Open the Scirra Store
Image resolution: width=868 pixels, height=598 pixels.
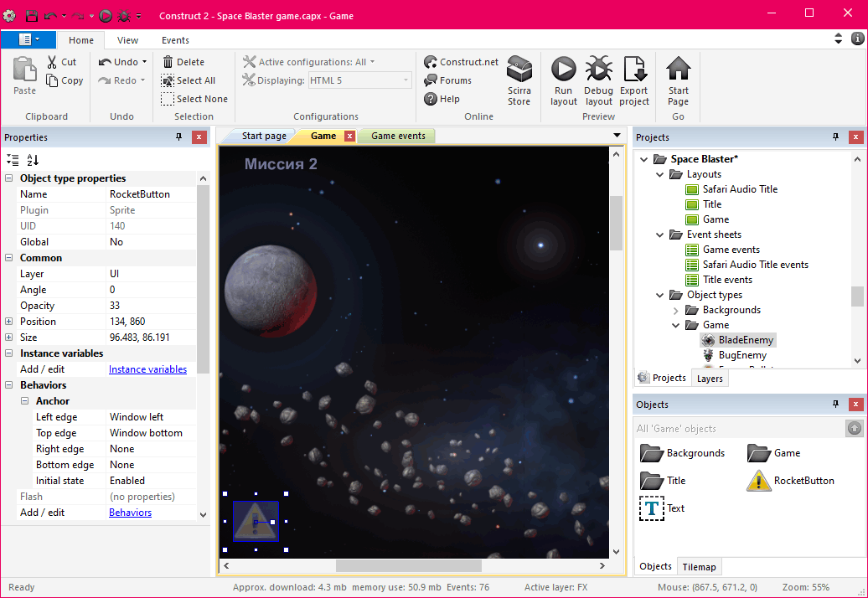pos(519,80)
